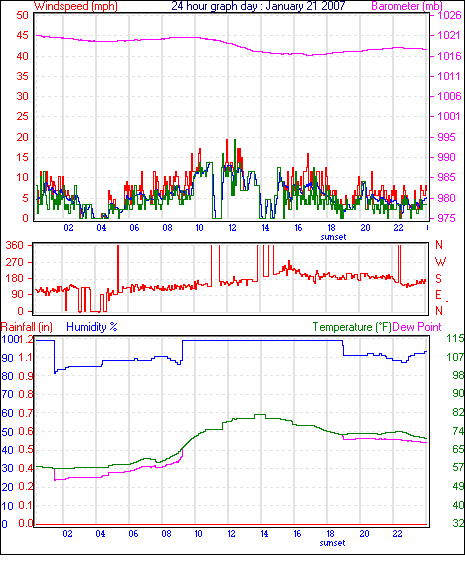465x563 pixels.
Task: Click the 25 mph windspeed scale label
Action: pos(22,116)
